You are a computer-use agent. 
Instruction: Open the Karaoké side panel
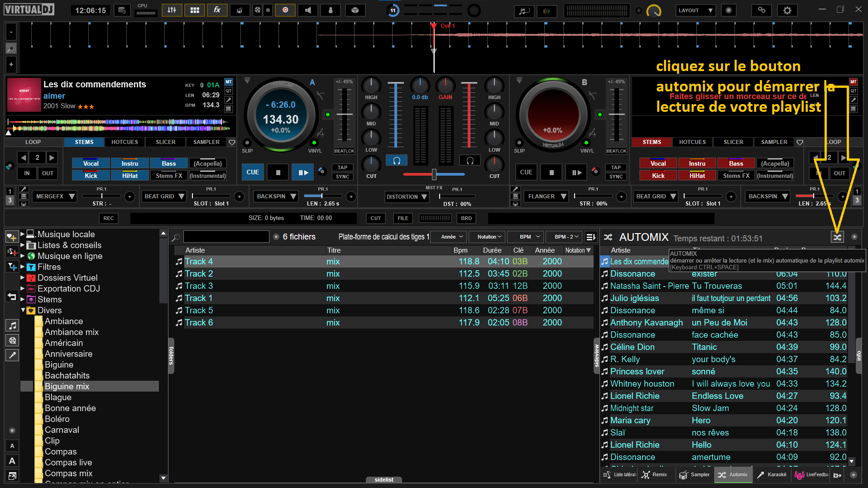[772, 474]
